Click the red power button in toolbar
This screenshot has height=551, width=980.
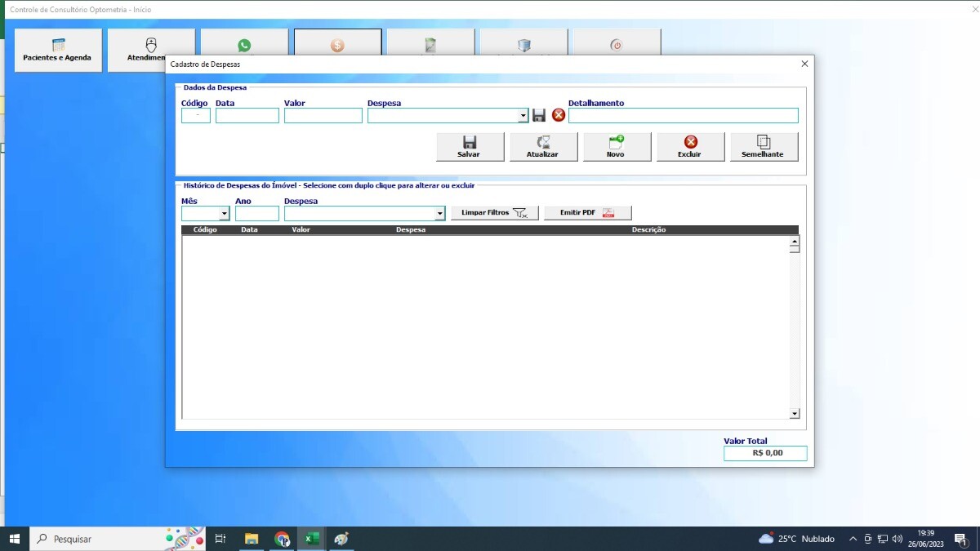[617, 45]
